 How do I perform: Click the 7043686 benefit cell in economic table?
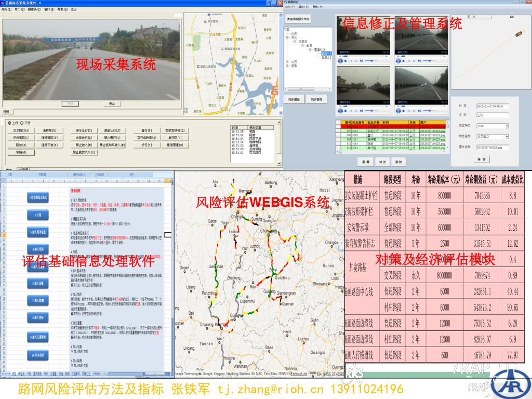[x=482, y=195]
